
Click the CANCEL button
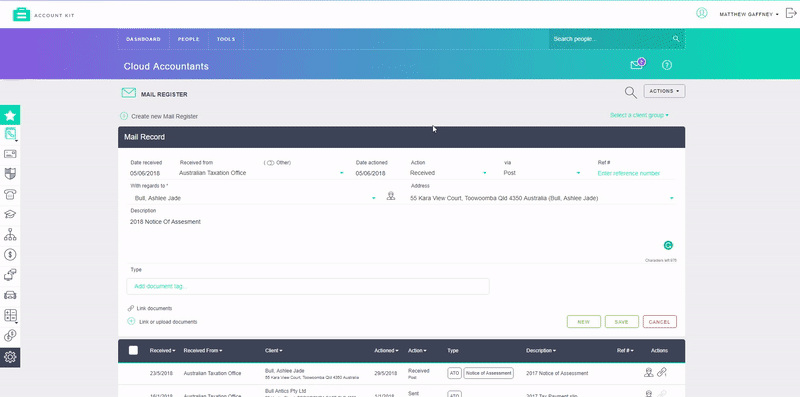[660, 322]
